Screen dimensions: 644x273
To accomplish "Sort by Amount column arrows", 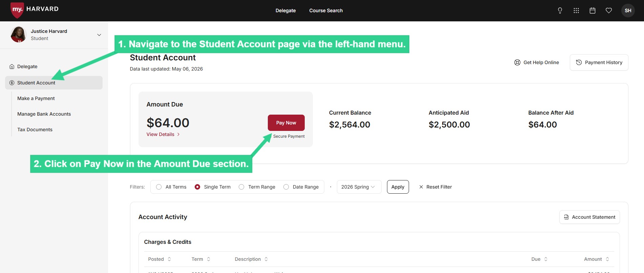I will click(607, 259).
